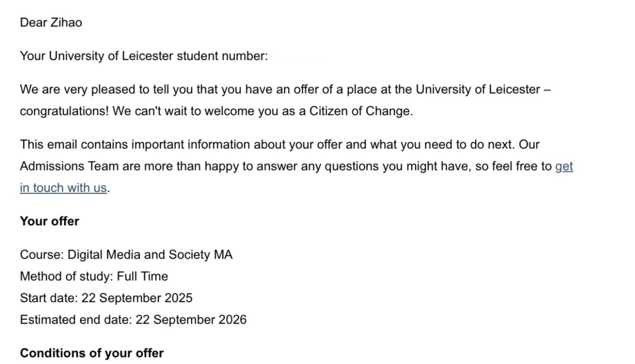Image resolution: width=635 pixels, height=364 pixels.
Task: Click the "Start date:" label
Action: [49, 298]
